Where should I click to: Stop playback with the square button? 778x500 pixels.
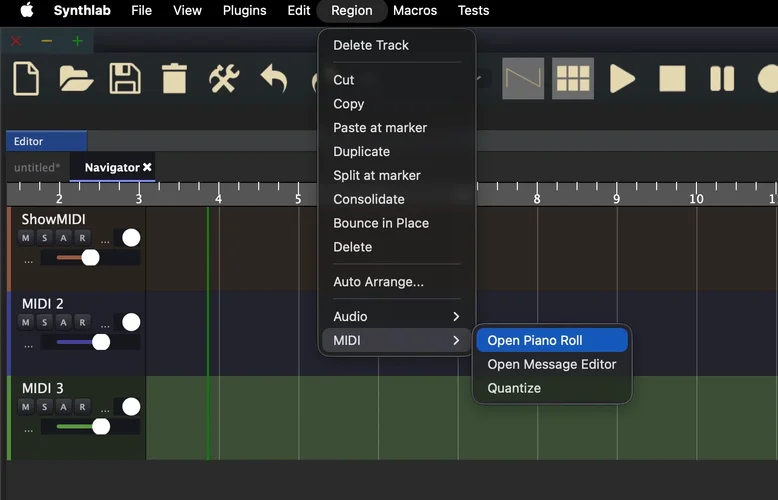pos(672,78)
